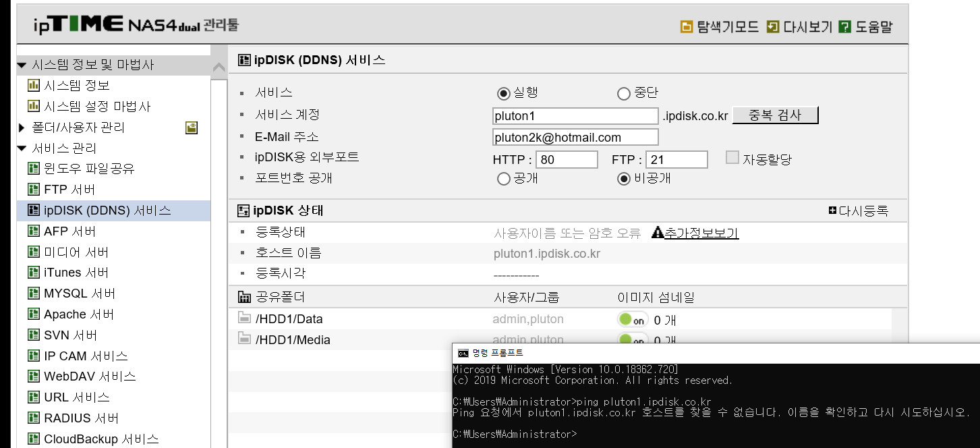
Task: Click the FTP 서버 sidebar icon
Action: pos(33,190)
